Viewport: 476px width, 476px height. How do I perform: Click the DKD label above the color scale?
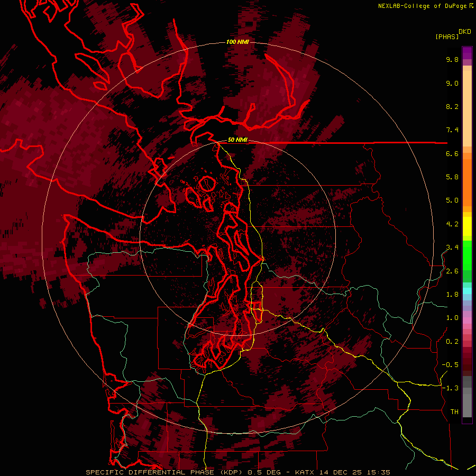(x=465, y=32)
